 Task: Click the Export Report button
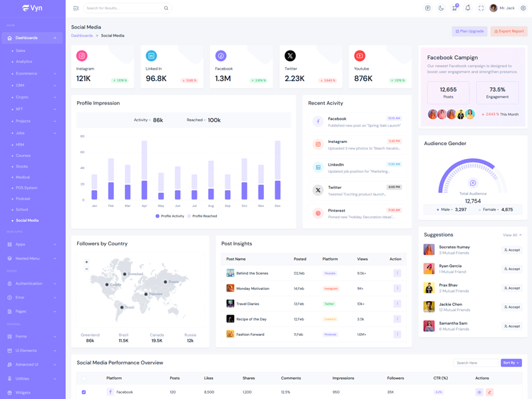pos(509,31)
